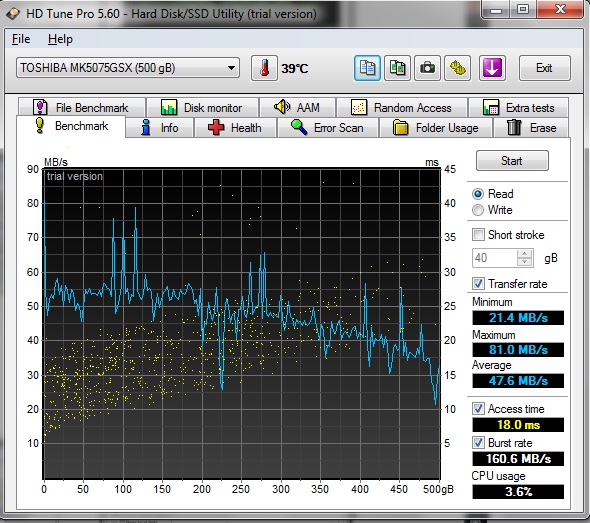
Task: Decrease short stroke value with down arrow
Action: click(525, 262)
